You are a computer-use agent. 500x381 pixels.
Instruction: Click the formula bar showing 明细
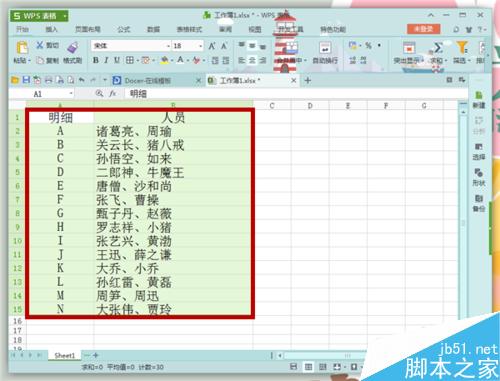[x=297, y=94]
